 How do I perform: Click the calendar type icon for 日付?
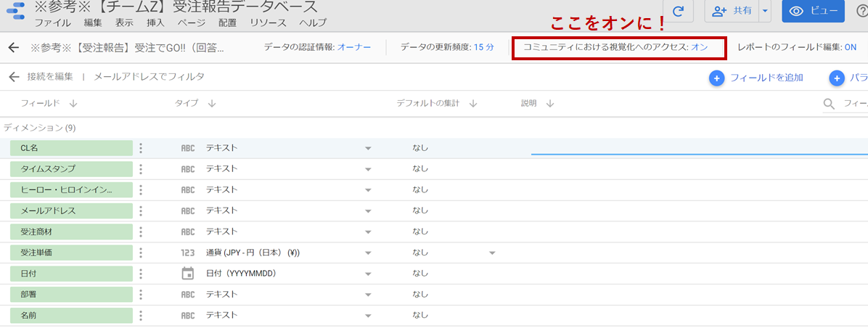188,274
